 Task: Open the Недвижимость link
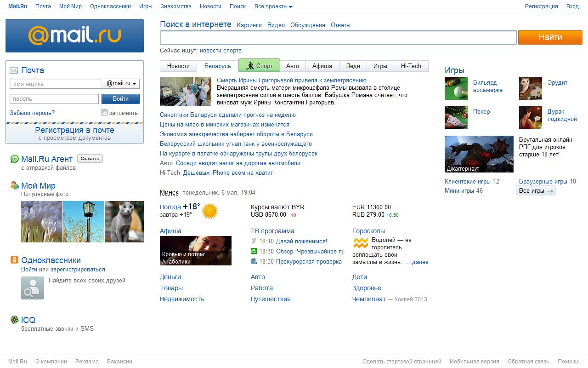coord(182,299)
